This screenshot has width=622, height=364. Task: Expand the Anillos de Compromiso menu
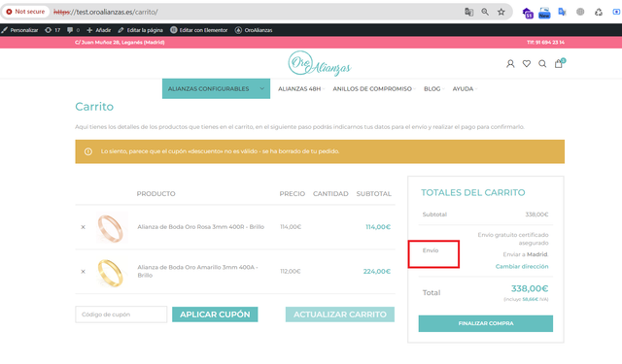[374, 88]
